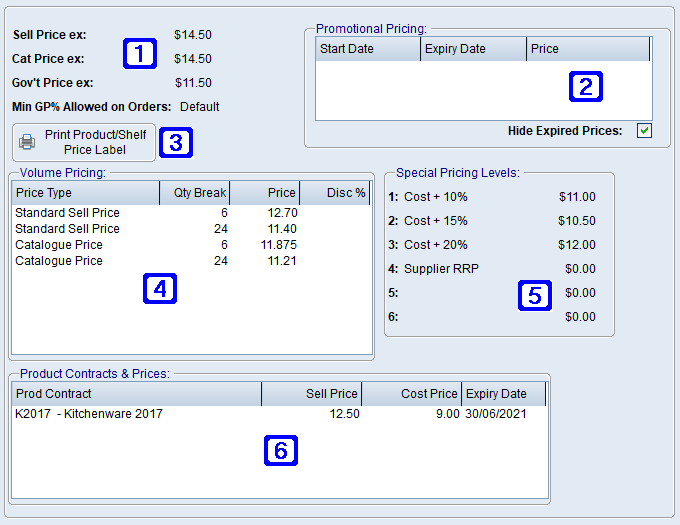Image resolution: width=680 pixels, height=525 pixels.
Task: Click the Disc % column header
Action: pyautogui.click(x=334, y=193)
